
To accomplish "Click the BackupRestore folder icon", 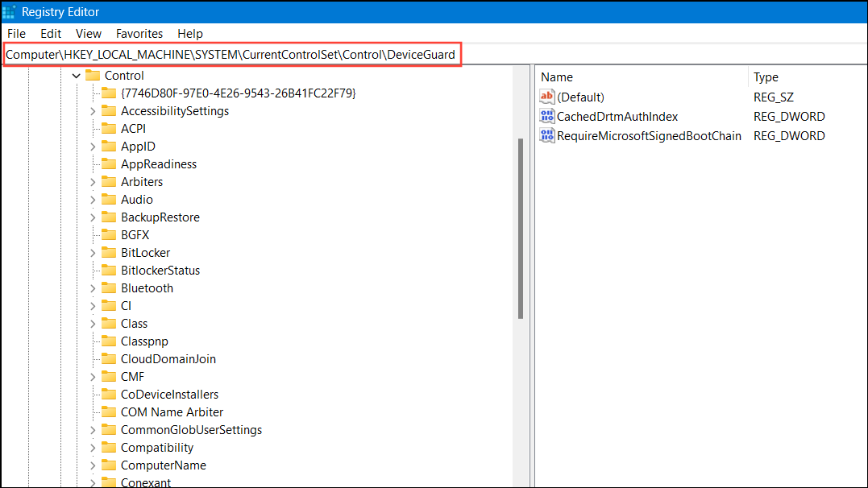I will click(109, 217).
